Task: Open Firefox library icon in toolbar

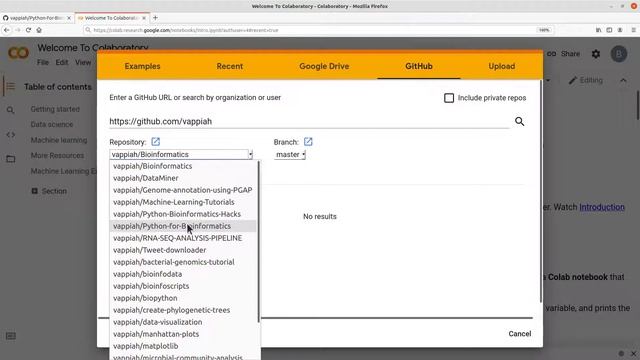Action: click(x=598, y=30)
